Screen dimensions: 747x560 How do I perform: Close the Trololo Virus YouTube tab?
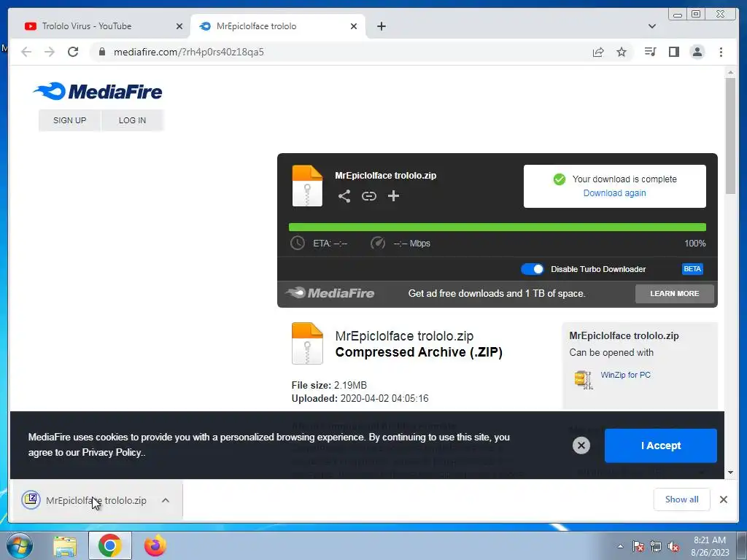(x=179, y=26)
